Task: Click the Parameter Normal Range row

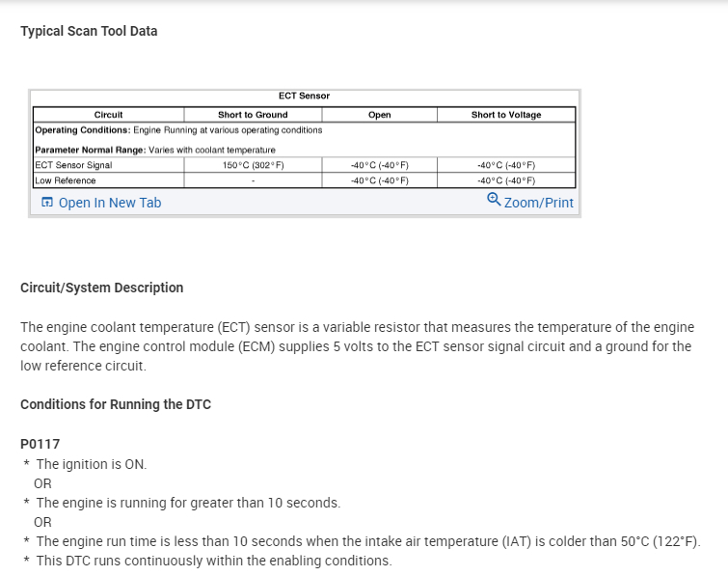Action: coord(155,150)
